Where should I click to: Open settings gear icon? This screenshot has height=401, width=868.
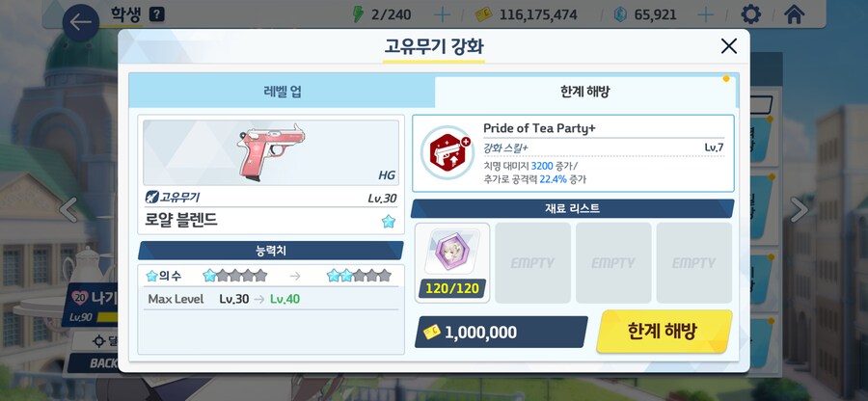750,14
